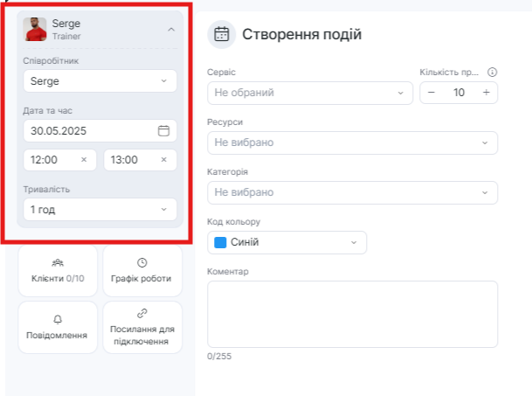Select the Синій color code swatch

[x=220, y=242]
